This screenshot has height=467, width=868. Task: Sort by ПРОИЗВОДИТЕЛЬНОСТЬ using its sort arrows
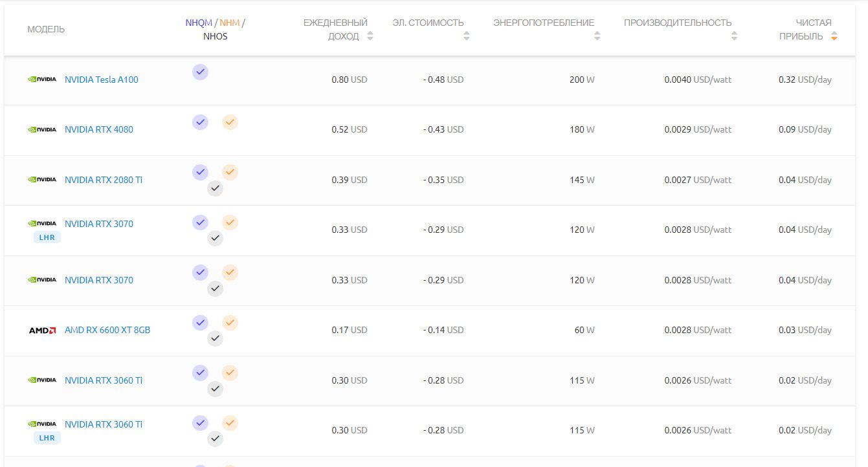pyautogui.click(x=734, y=36)
